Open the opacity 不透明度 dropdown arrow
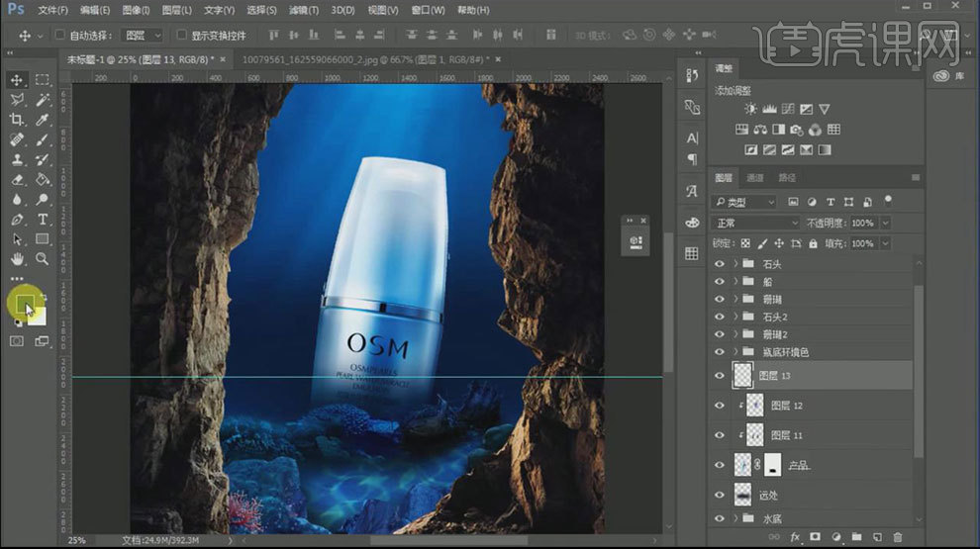 [885, 223]
